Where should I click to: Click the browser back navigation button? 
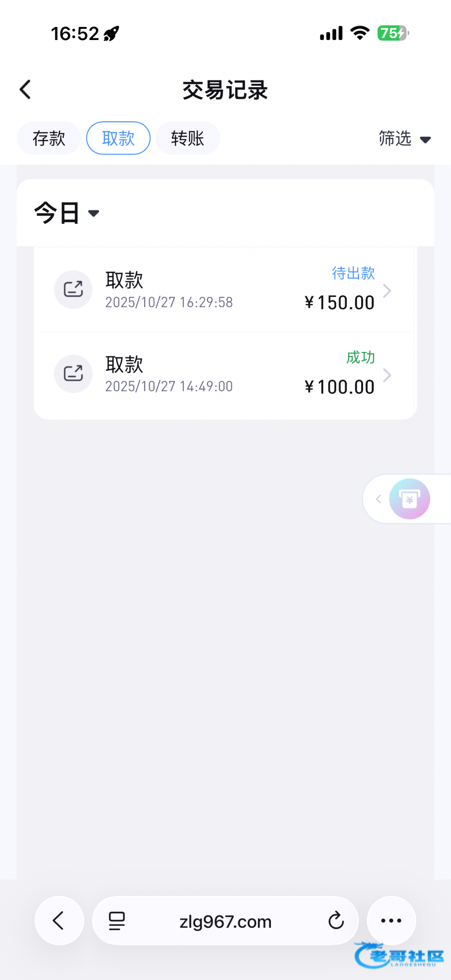click(x=59, y=921)
